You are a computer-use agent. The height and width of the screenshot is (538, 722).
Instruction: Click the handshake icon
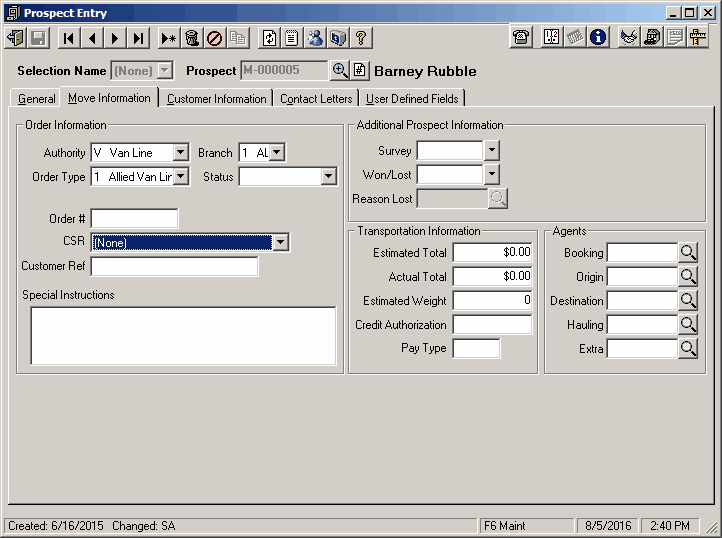(x=629, y=37)
